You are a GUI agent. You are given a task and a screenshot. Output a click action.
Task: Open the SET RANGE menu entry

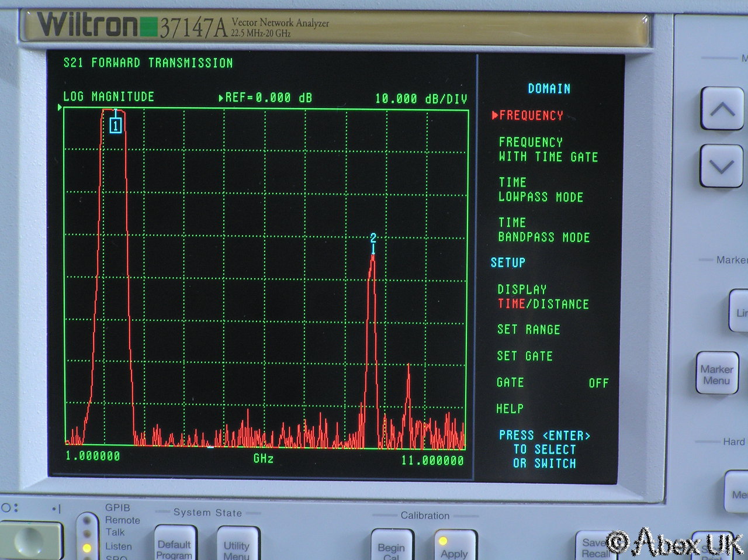point(528,330)
